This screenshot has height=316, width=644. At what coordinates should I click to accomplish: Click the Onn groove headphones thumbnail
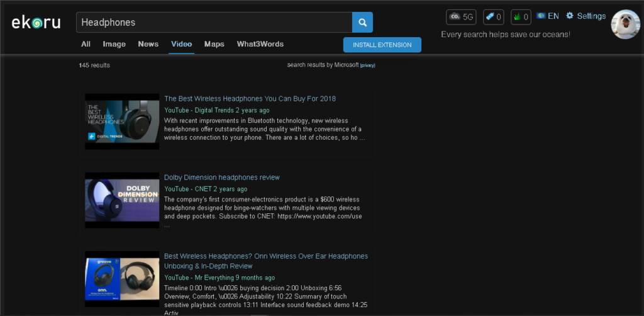coord(122,279)
